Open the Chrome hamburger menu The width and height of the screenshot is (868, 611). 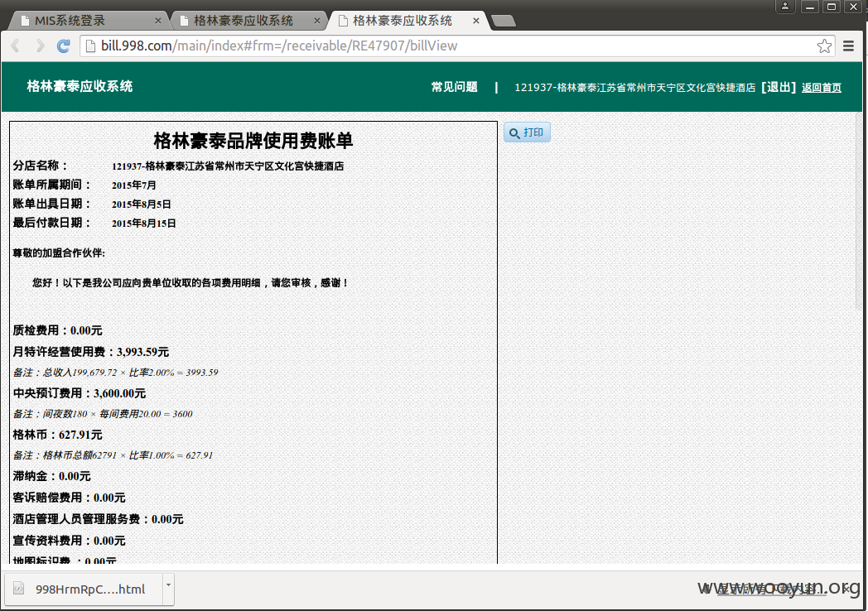point(848,46)
